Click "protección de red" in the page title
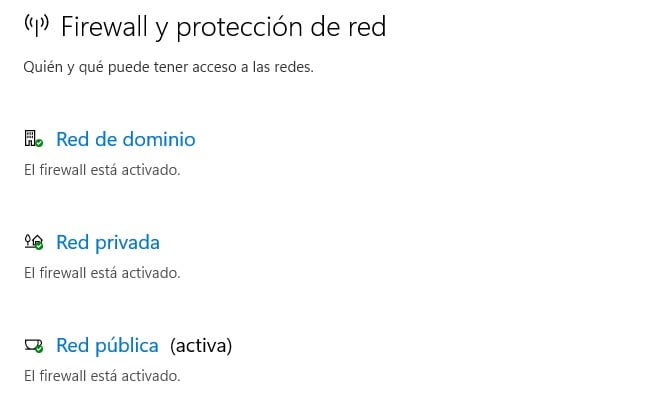 click(x=280, y=27)
